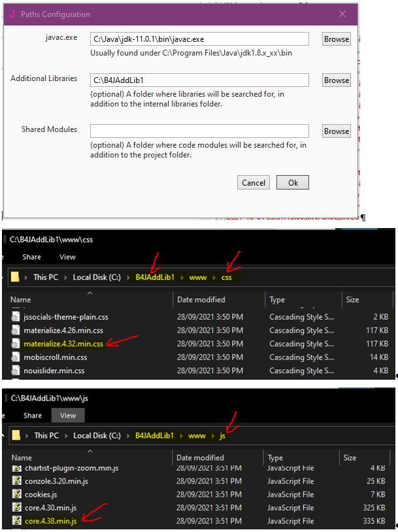This screenshot has width=398, height=532.
Task: Sort by the Name column in the js window
Action: click(22, 457)
